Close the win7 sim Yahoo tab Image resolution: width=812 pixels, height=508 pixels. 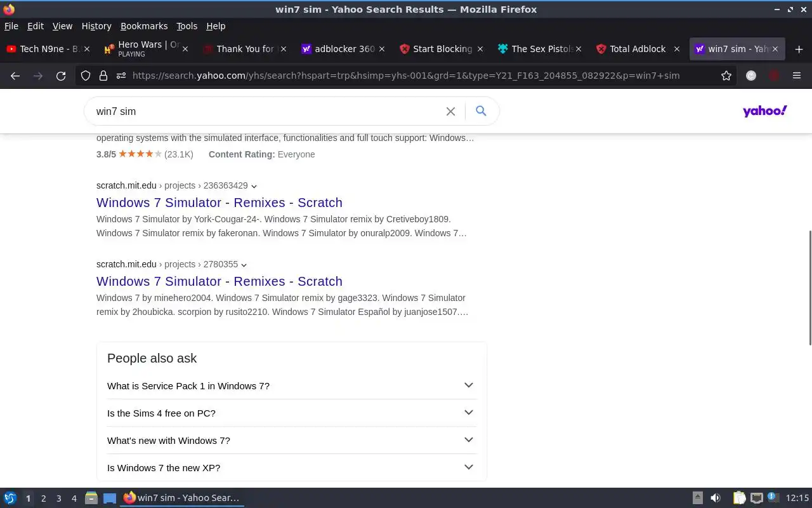[775, 49]
